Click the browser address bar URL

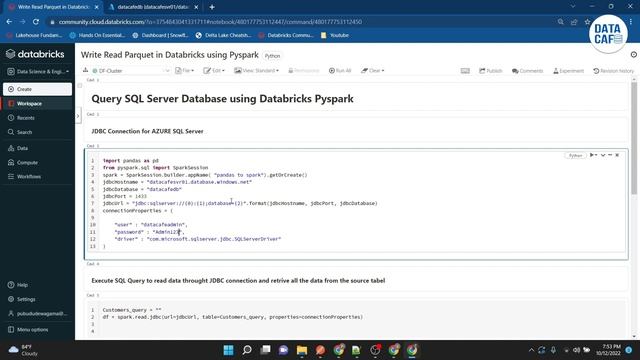pyautogui.click(x=210, y=22)
